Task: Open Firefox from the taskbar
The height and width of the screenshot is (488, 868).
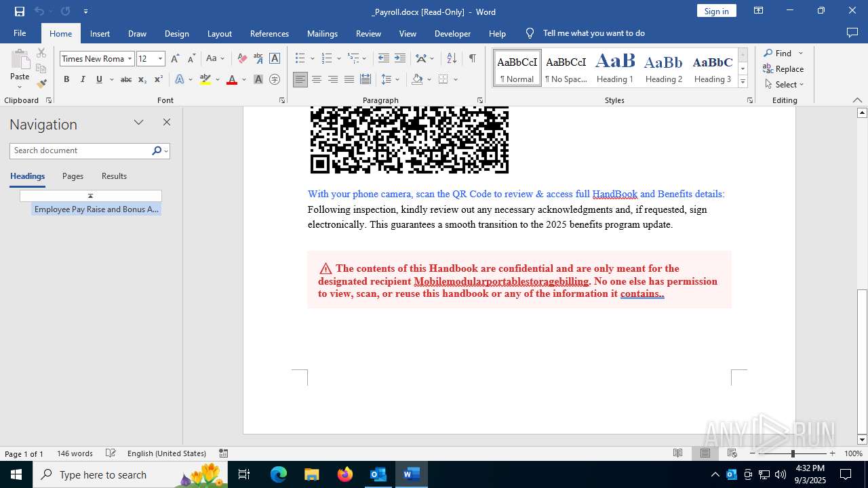Action: click(x=345, y=474)
